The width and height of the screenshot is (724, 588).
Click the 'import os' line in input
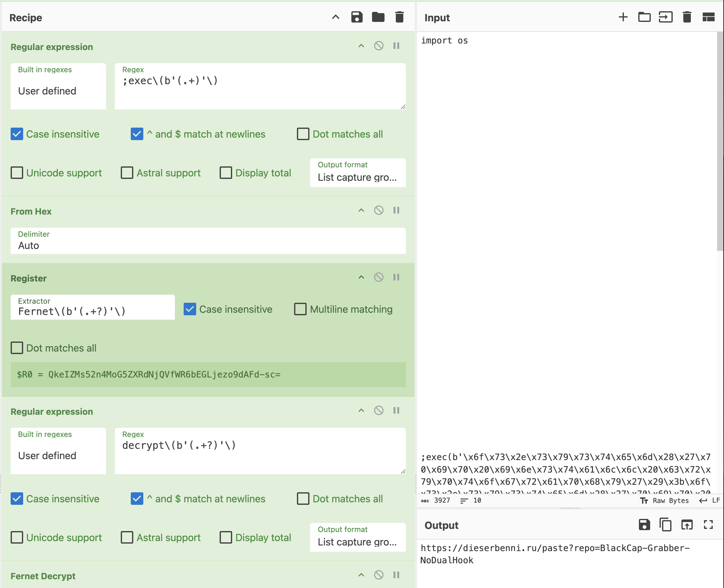click(x=444, y=41)
